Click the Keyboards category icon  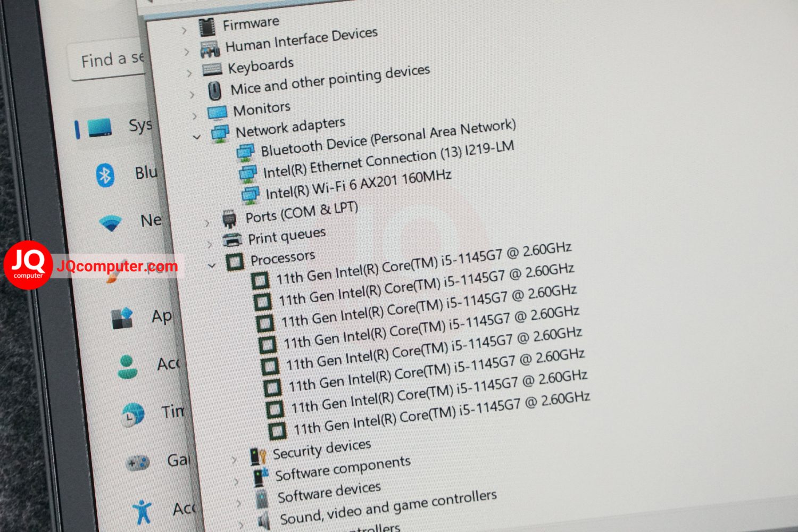tap(212, 70)
